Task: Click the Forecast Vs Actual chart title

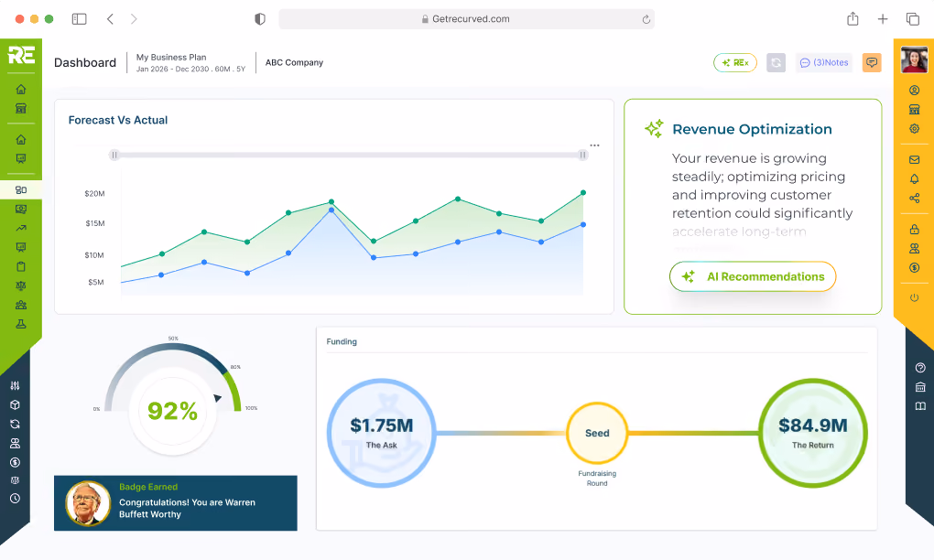Action: pyautogui.click(x=118, y=120)
